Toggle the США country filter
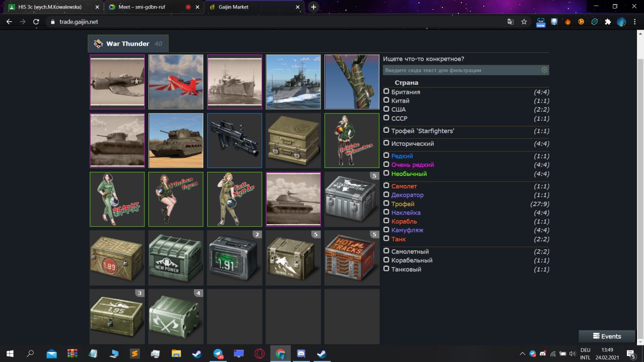The image size is (644, 362). (386, 109)
